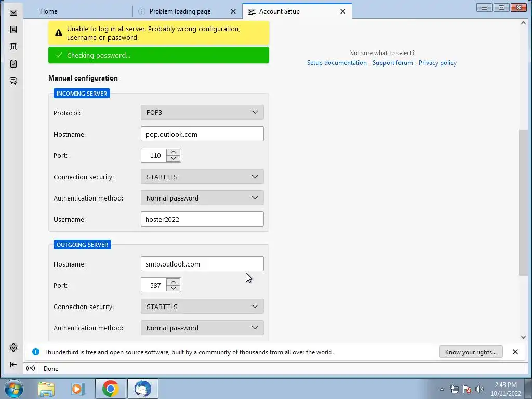Image resolution: width=532 pixels, height=399 pixels.
Task: Decrease incoming port 110 with down arrow
Action: 174,158
